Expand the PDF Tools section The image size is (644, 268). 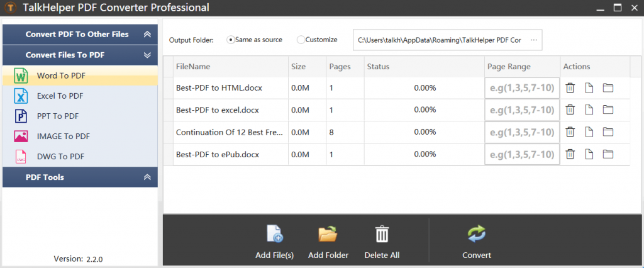tap(147, 177)
